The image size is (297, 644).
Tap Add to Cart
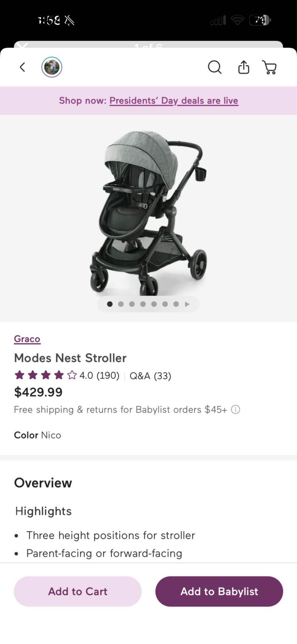[x=77, y=591]
